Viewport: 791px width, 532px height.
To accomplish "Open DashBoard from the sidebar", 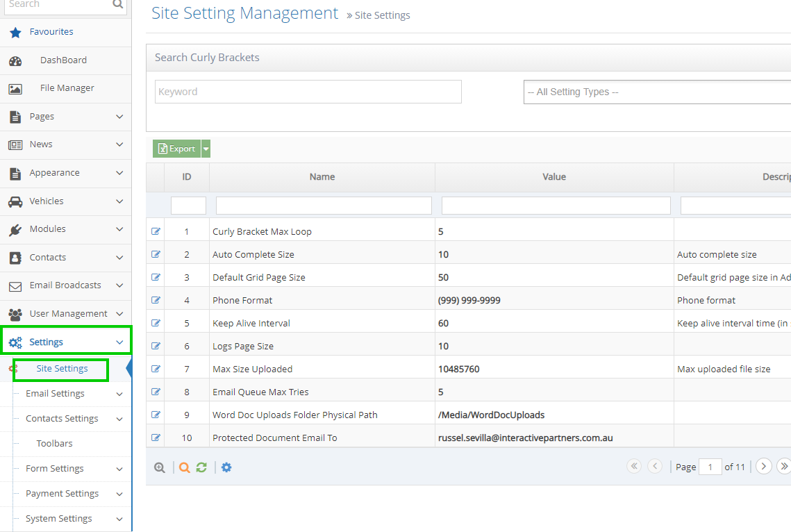I will (x=63, y=60).
